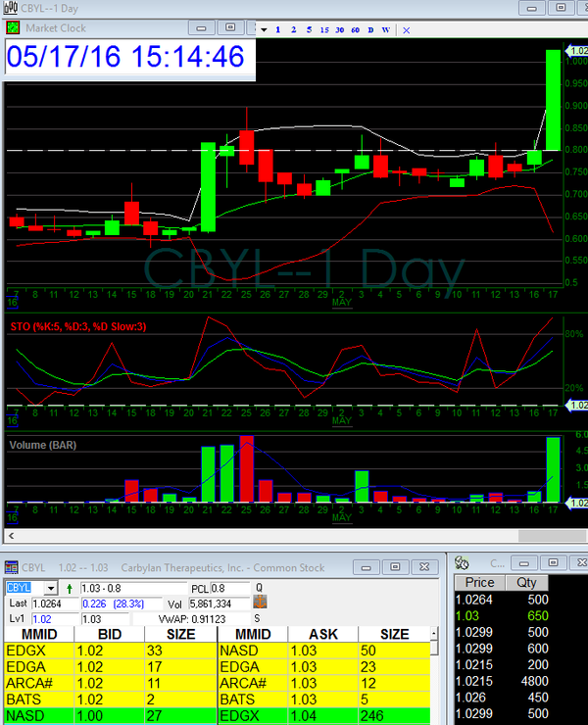The height and width of the screenshot is (725, 588).
Task: Click the CBYL symbol input field
Action: coord(24,588)
